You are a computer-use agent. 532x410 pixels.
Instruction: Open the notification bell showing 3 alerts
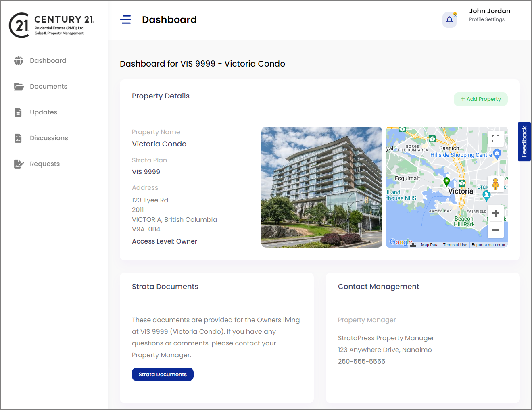(449, 20)
